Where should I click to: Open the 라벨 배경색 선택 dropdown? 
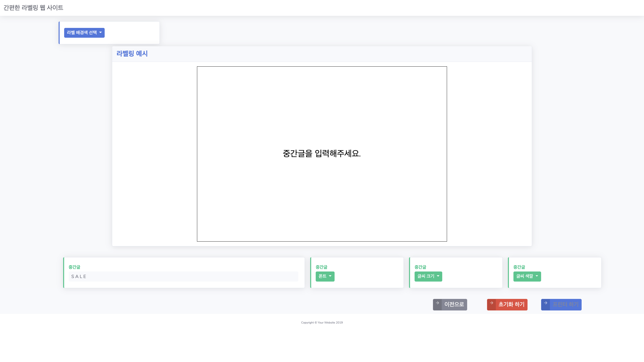pos(84,33)
